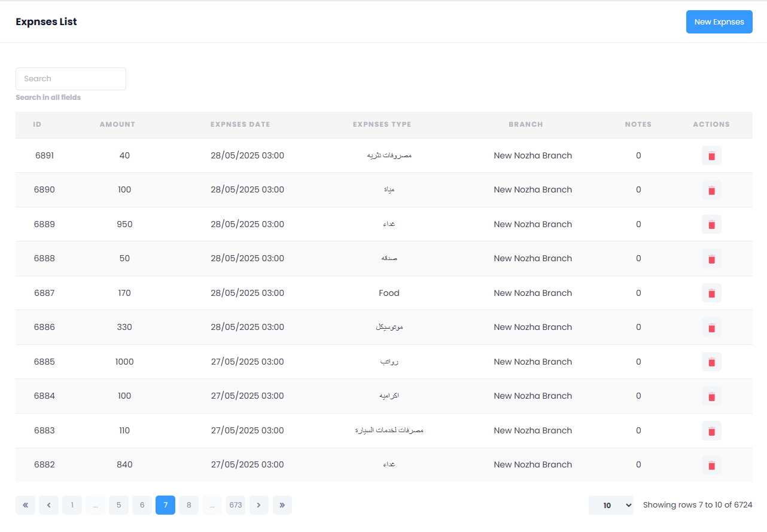The height and width of the screenshot is (532, 767).
Task: Go to pagination page 1
Action: point(72,505)
